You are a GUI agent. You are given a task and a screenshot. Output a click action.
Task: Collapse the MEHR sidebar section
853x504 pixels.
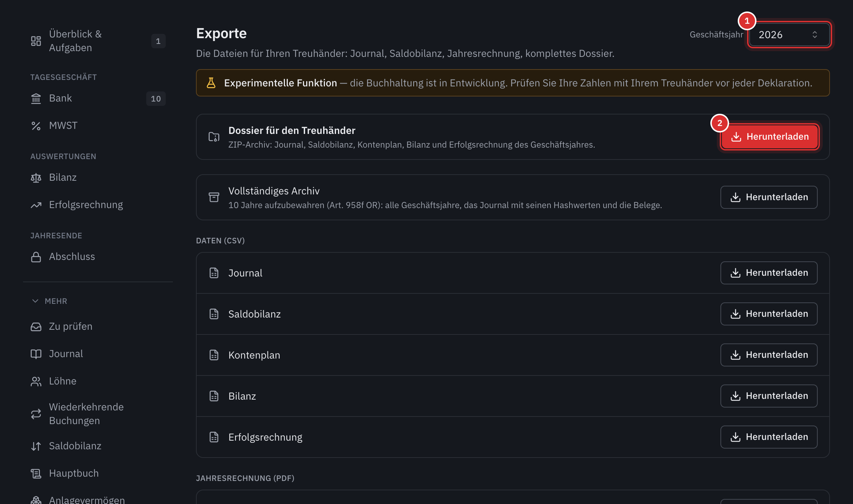pyautogui.click(x=49, y=301)
